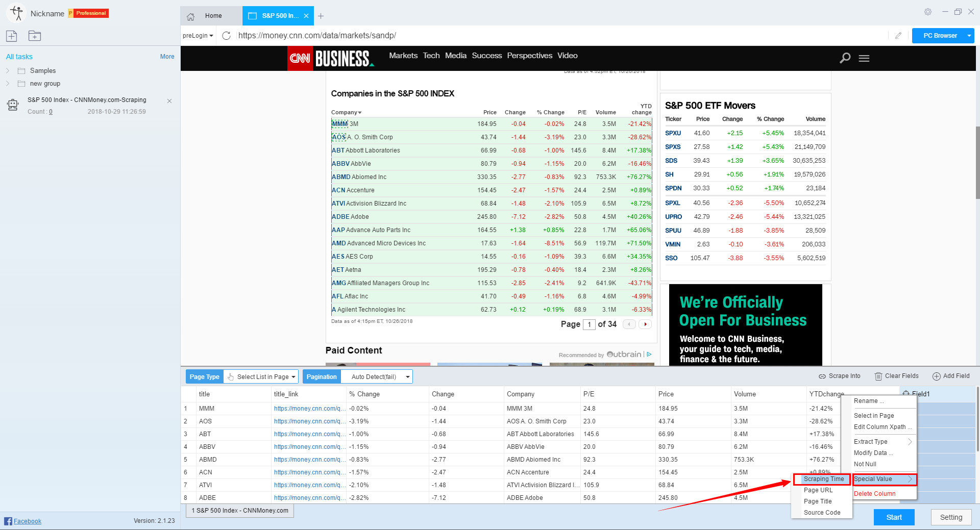Click the address bar URL field
Screen dimensions: 980x530
click(561, 36)
